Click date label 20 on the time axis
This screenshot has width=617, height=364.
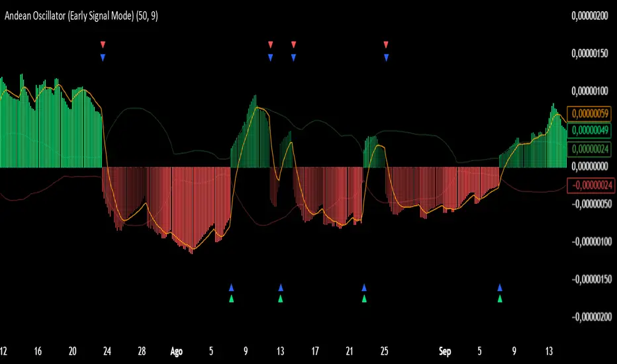point(72,351)
